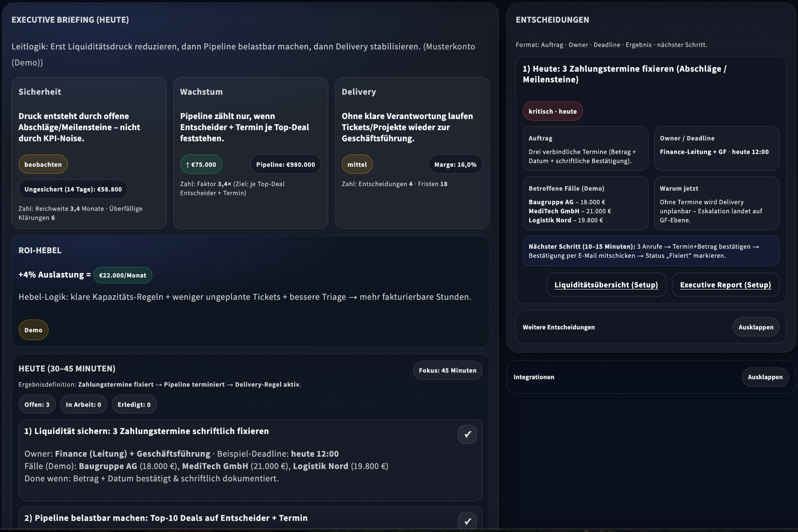Click the "Pipeline: €980.000" badge
The image size is (798, 532).
point(285,164)
